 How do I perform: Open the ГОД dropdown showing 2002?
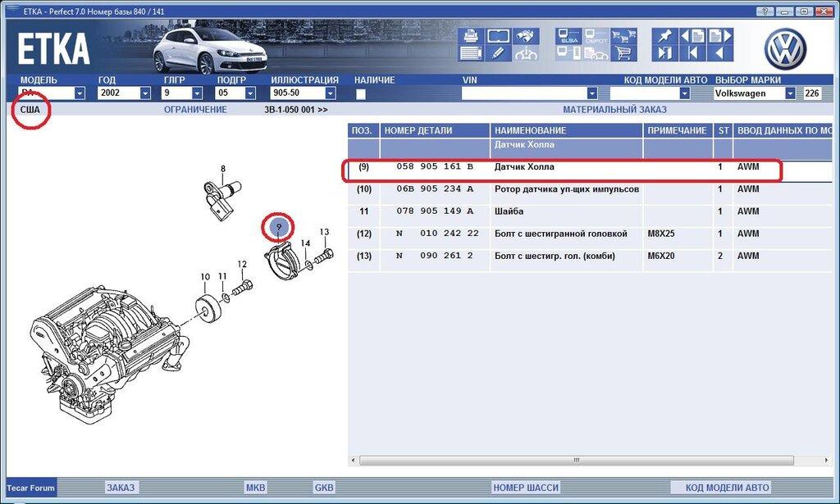(145, 93)
